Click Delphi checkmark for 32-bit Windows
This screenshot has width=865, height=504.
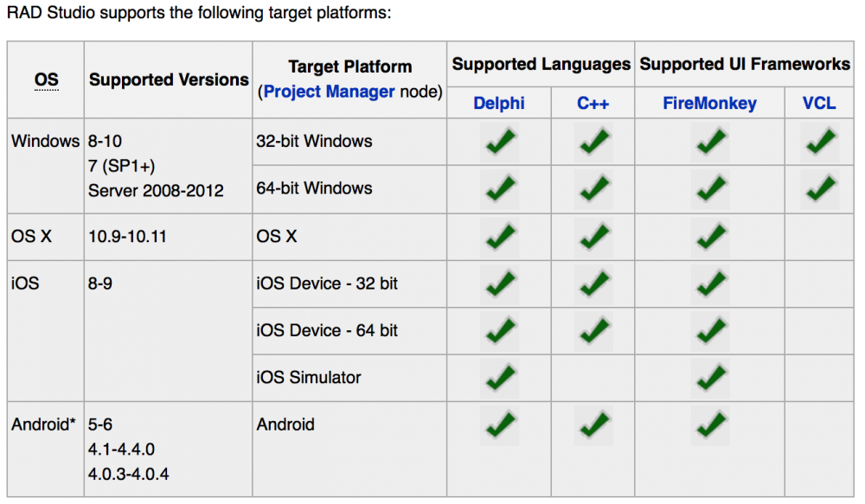point(500,143)
